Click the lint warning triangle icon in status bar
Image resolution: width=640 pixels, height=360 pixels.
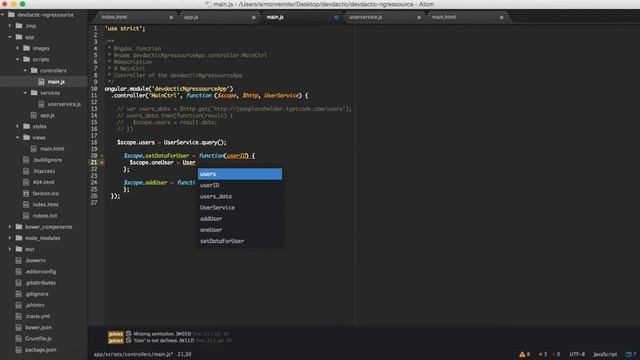pyautogui.click(x=522, y=354)
